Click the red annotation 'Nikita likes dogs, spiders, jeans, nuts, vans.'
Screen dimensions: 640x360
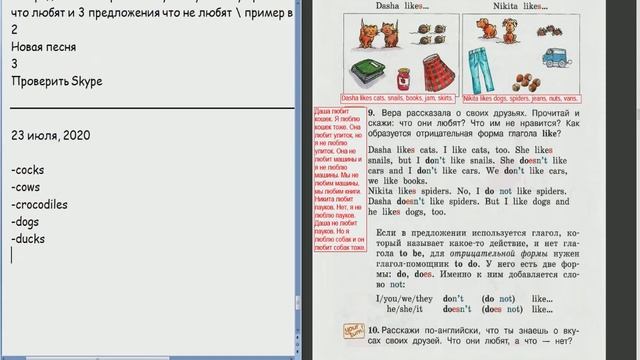521,99
